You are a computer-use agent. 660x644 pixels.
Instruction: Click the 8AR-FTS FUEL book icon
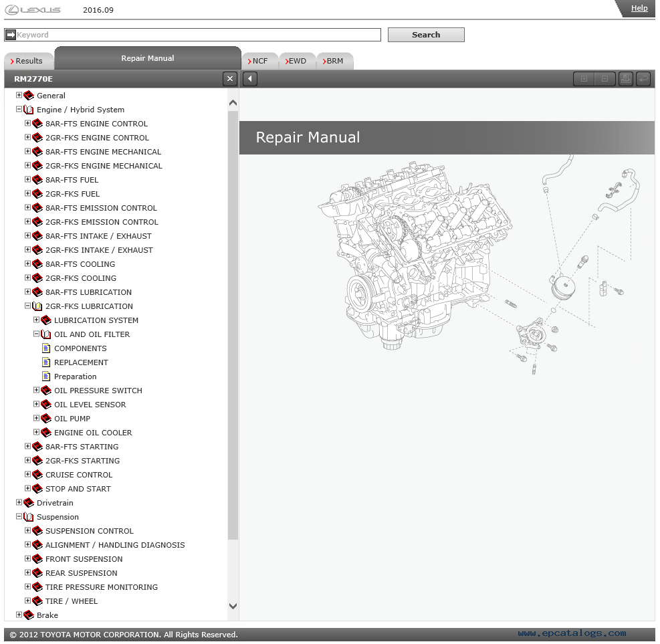pos(37,180)
